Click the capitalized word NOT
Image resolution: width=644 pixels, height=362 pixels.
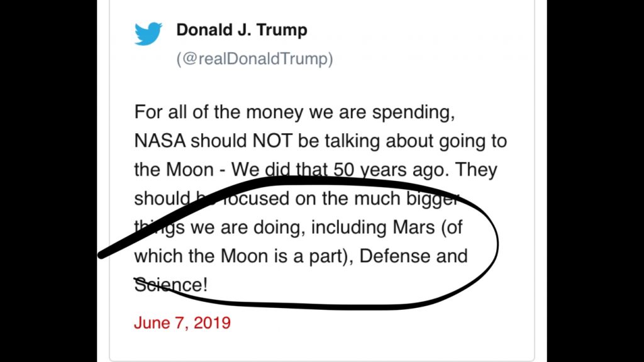click(272, 141)
